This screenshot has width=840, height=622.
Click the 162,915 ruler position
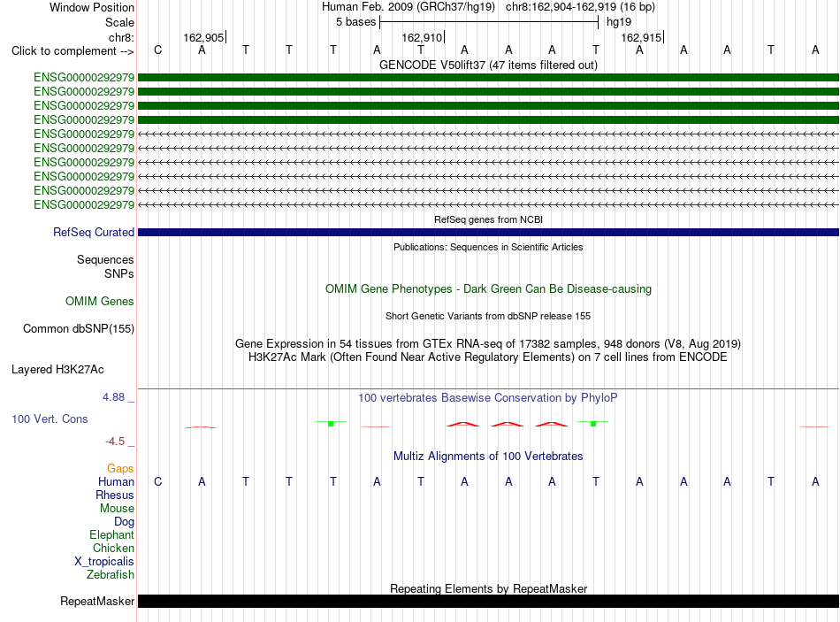tap(641, 37)
